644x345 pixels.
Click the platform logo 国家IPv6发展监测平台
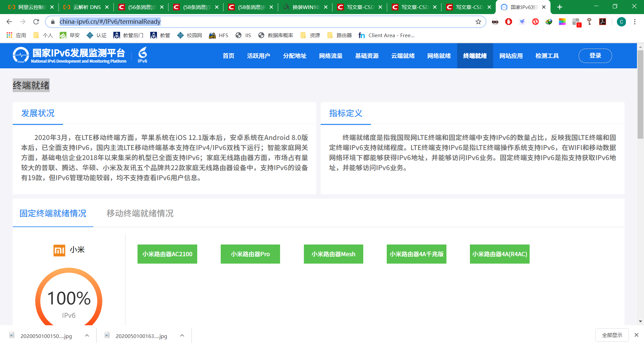(70, 55)
